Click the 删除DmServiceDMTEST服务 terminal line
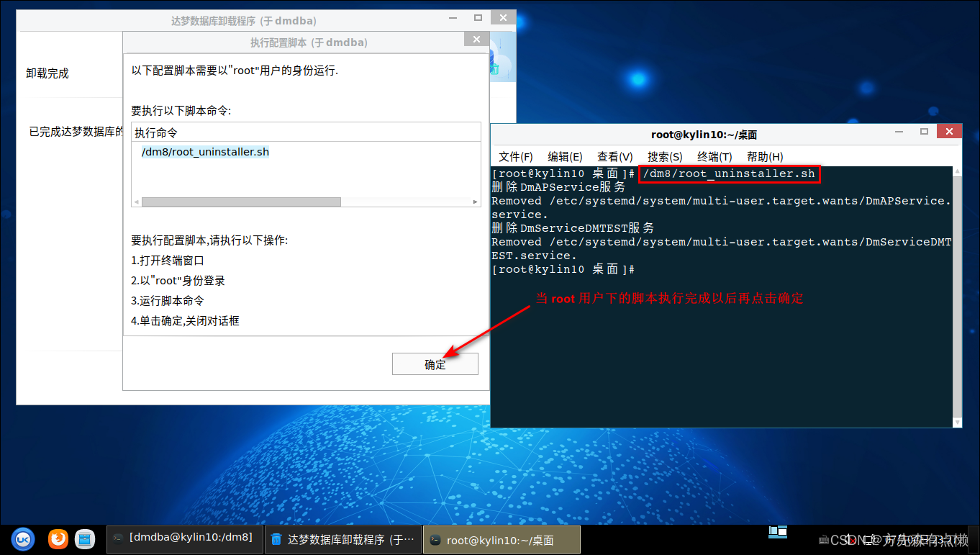Viewport: 980px width, 555px height. pyautogui.click(x=573, y=228)
